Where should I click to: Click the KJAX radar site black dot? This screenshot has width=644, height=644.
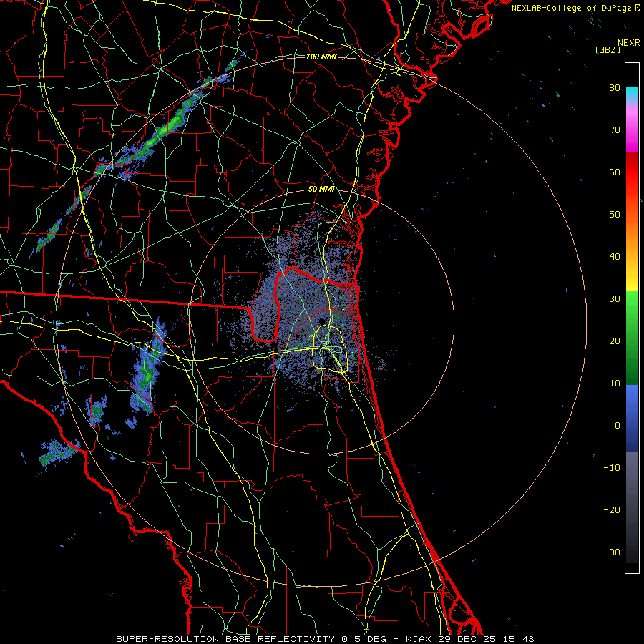point(321,321)
